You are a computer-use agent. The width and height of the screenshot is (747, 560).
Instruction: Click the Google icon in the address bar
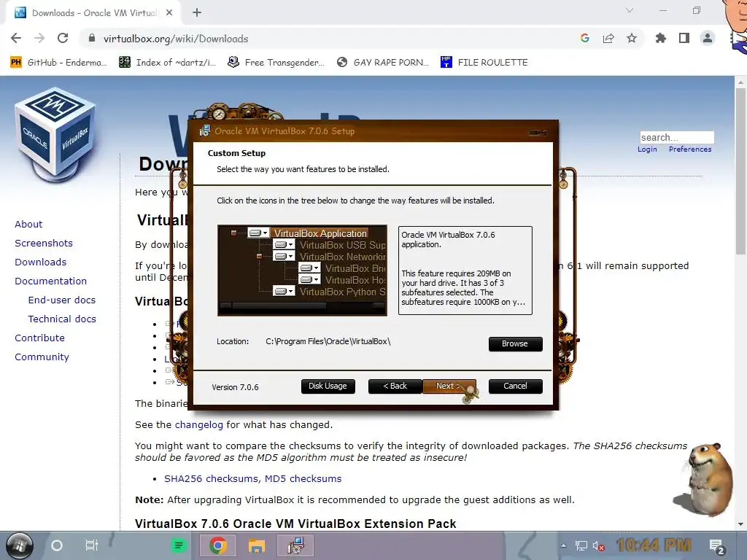click(585, 39)
